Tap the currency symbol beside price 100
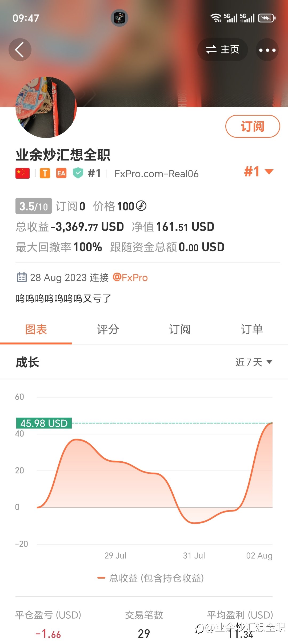 click(141, 206)
